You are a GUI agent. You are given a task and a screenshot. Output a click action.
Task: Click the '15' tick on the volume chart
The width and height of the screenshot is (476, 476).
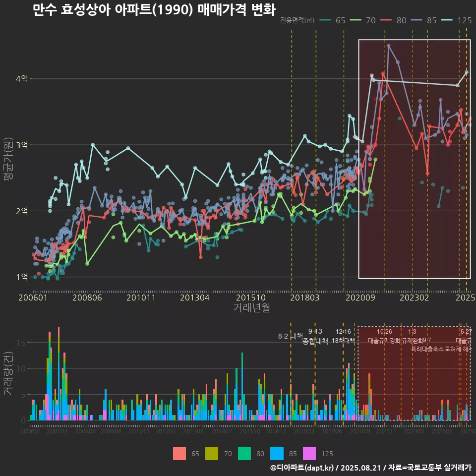21,343
